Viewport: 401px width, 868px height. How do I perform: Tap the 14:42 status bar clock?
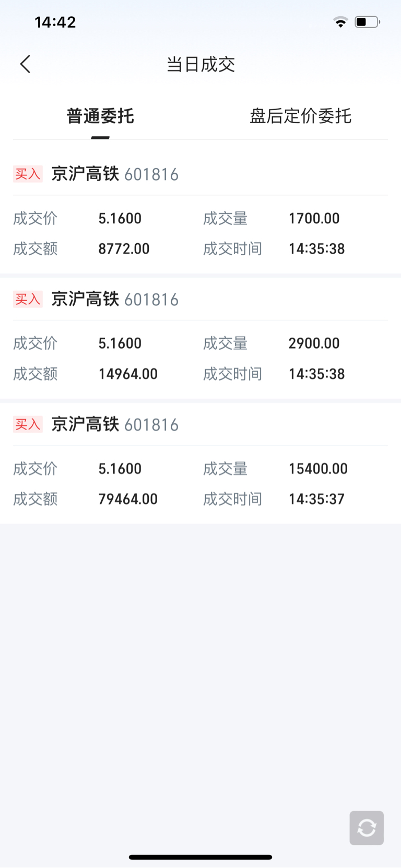[x=55, y=22]
